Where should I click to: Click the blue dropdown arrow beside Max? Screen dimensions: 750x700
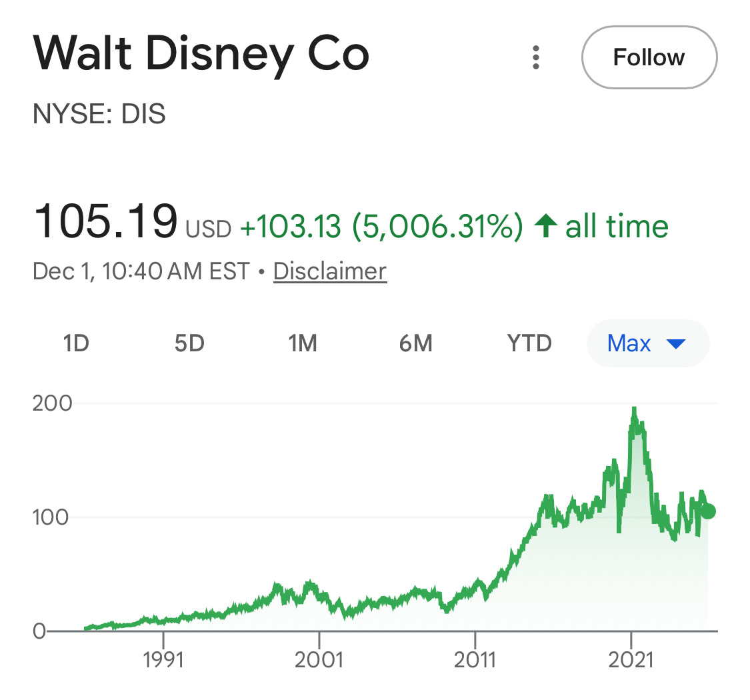point(676,344)
